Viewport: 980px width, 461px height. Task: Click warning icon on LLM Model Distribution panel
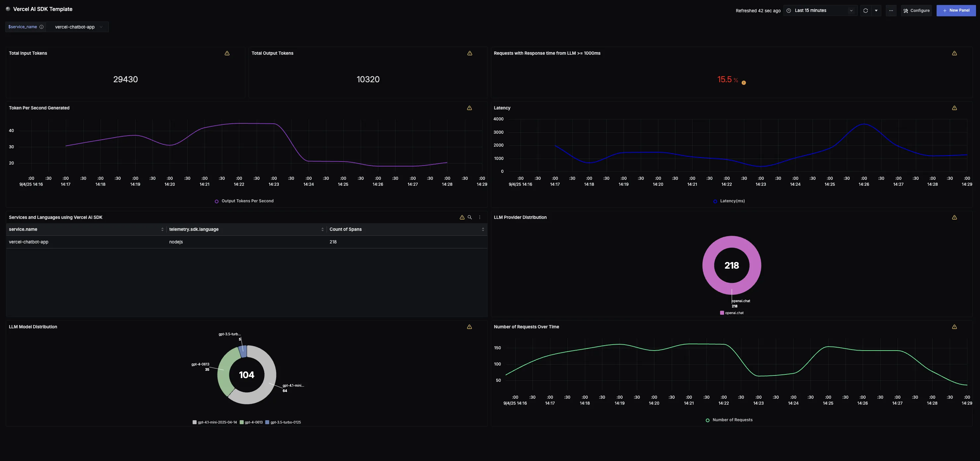pyautogui.click(x=469, y=327)
